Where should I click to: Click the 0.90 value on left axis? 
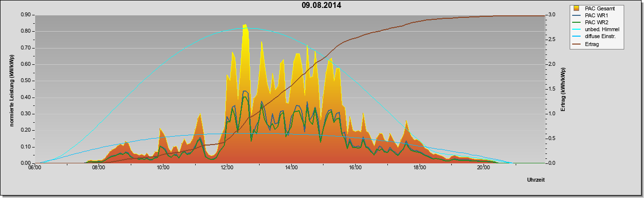point(26,15)
